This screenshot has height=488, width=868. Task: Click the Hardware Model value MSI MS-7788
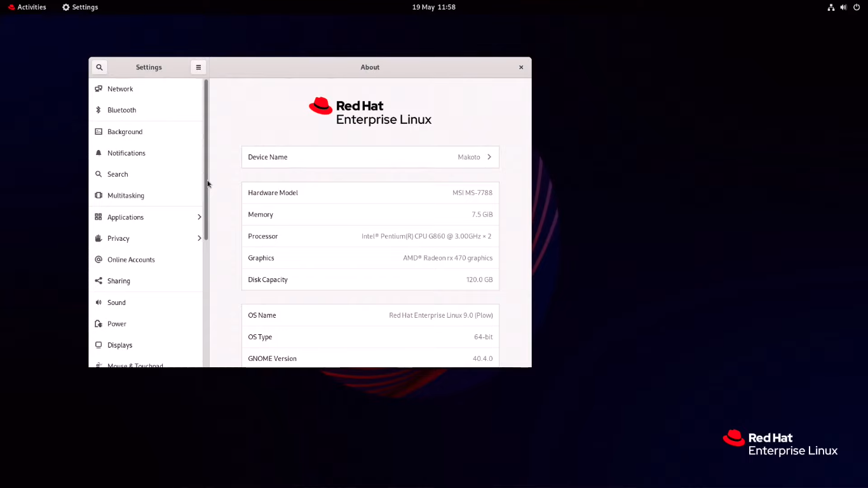tap(473, 193)
